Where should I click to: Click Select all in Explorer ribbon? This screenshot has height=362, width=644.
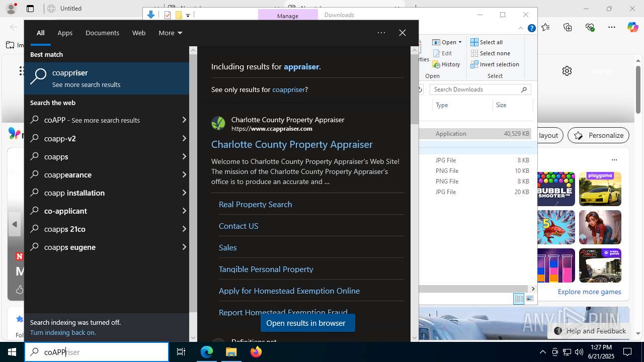tap(487, 42)
